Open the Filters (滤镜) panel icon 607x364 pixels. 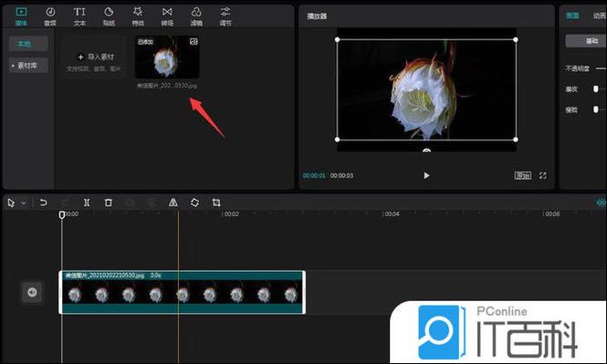[x=196, y=16]
